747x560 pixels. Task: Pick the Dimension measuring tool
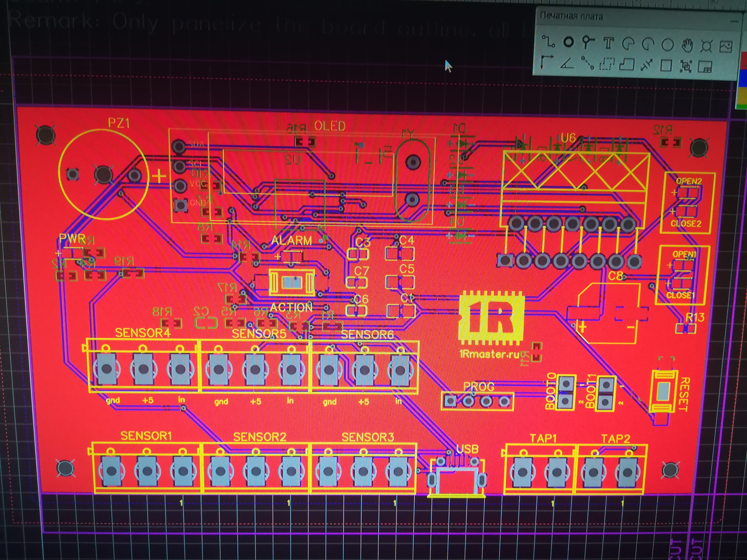(646, 65)
